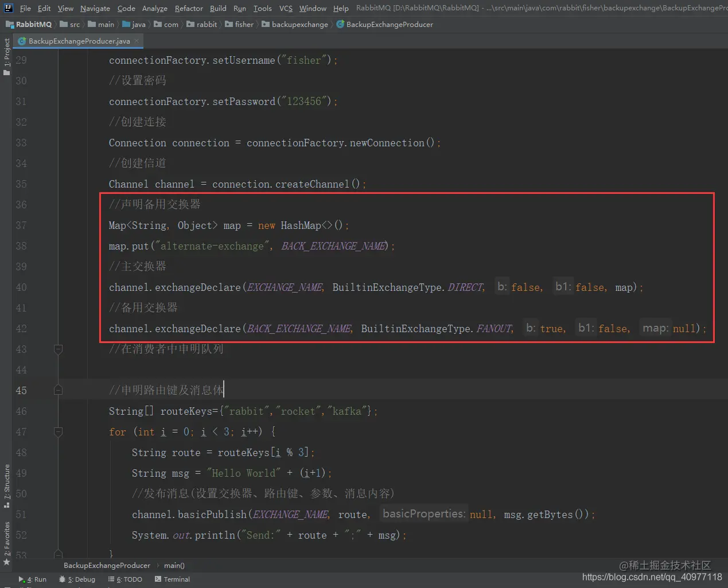Toggle fold marker at line 53
The height and width of the screenshot is (588, 728).
58,554
